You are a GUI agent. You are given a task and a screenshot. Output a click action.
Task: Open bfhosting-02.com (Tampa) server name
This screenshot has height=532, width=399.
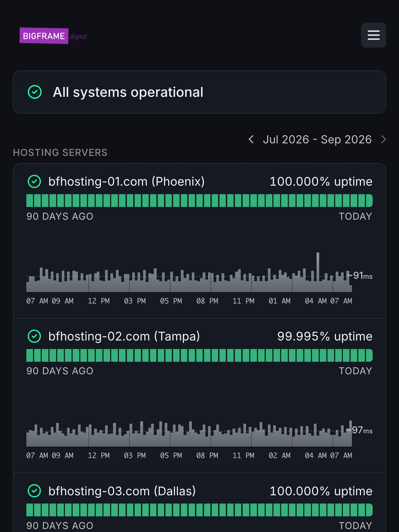124,336
